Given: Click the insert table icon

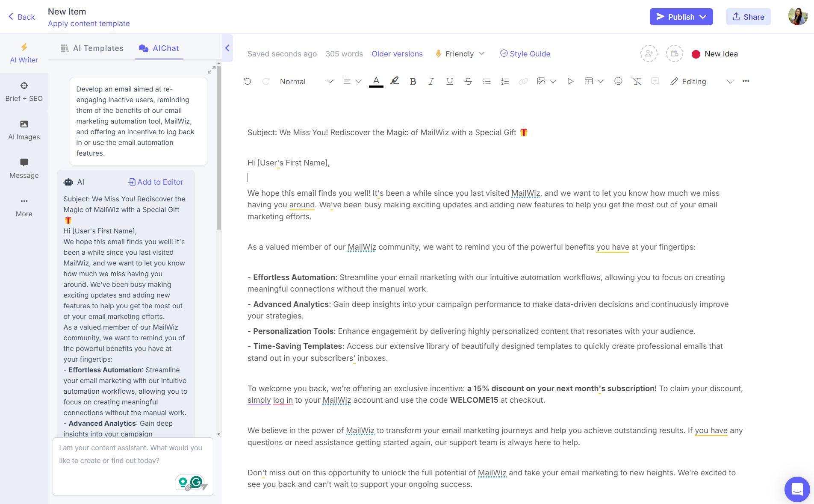Looking at the screenshot, I should (x=589, y=81).
